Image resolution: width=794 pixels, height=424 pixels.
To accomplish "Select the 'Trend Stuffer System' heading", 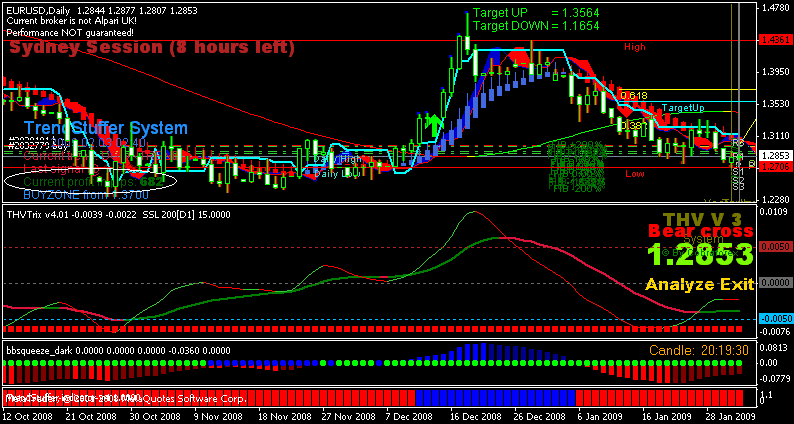I will coord(106,128).
